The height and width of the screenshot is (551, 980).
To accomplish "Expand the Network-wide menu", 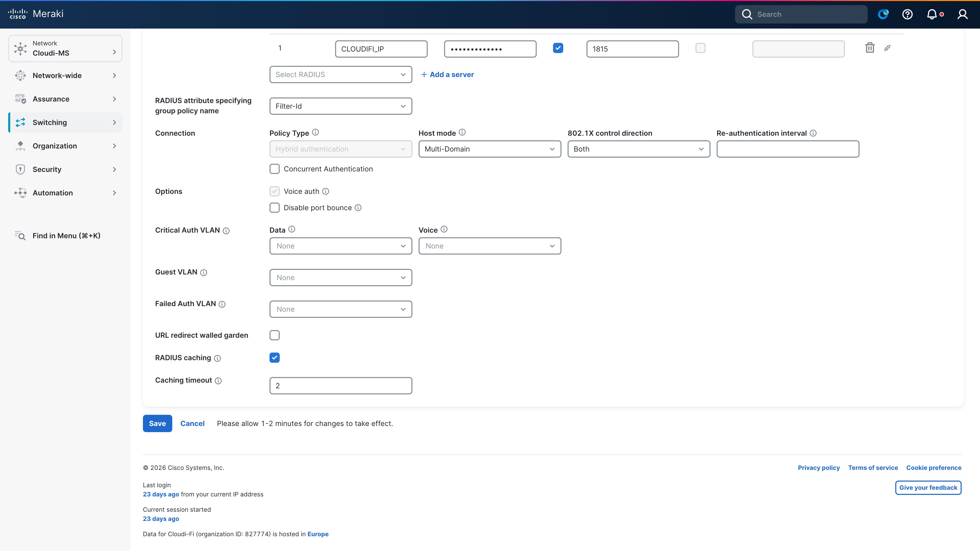I will coord(65,75).
